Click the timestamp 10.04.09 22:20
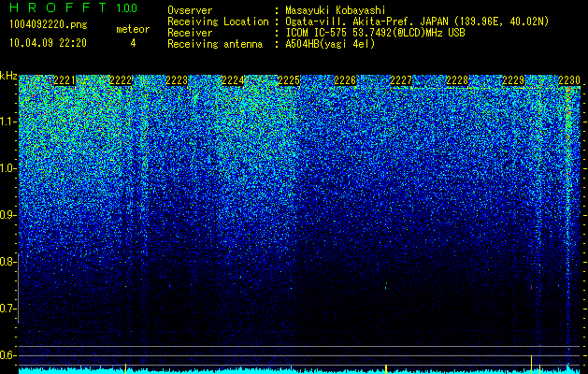This screenshot has width=588, height=374. tap(48, 43)
